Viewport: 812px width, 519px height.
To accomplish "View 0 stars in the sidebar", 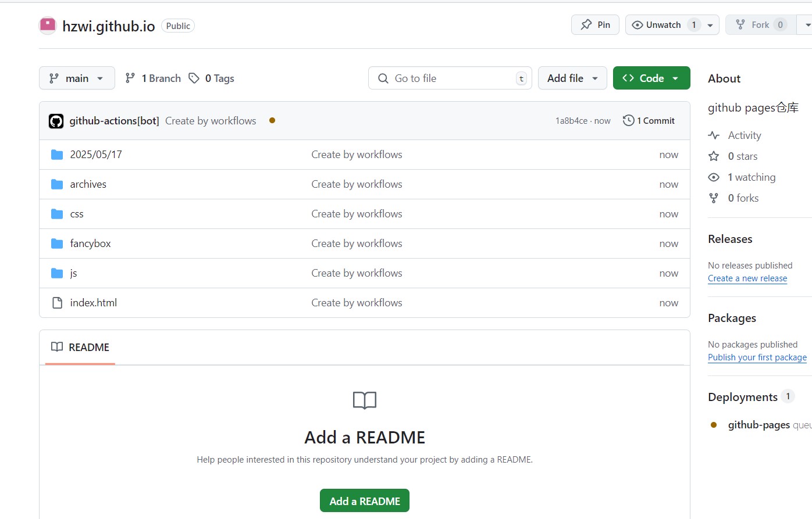I will click(743, 156).
